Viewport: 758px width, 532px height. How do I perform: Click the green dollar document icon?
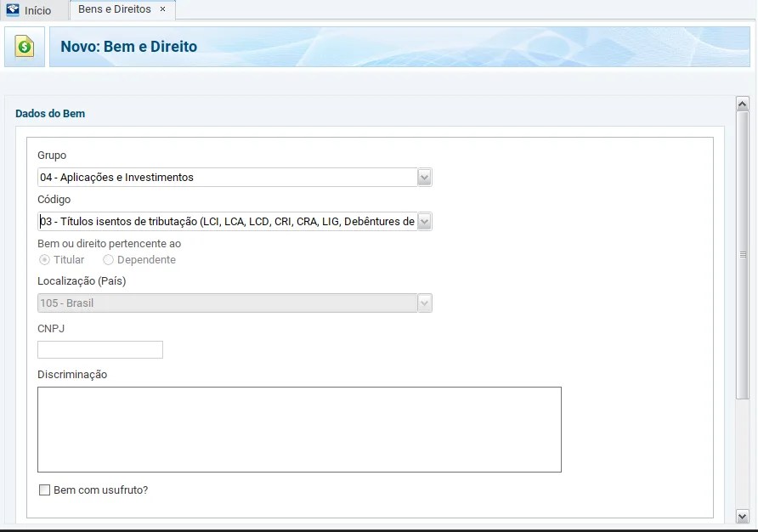(25, 47)
